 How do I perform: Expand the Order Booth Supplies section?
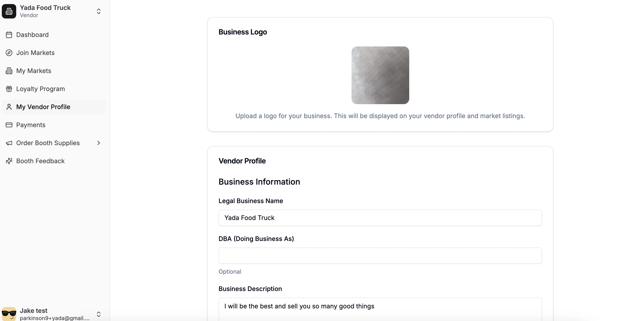(98, 143)
